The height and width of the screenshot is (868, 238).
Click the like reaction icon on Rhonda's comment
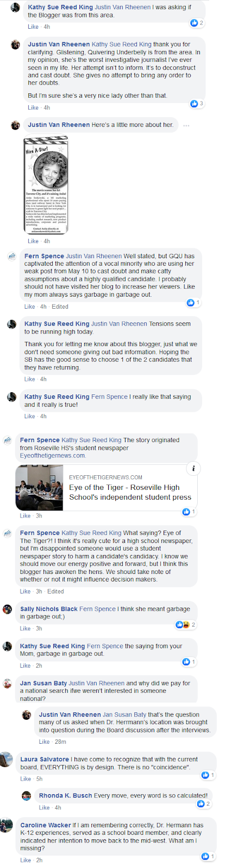click(x=201, y=803)
